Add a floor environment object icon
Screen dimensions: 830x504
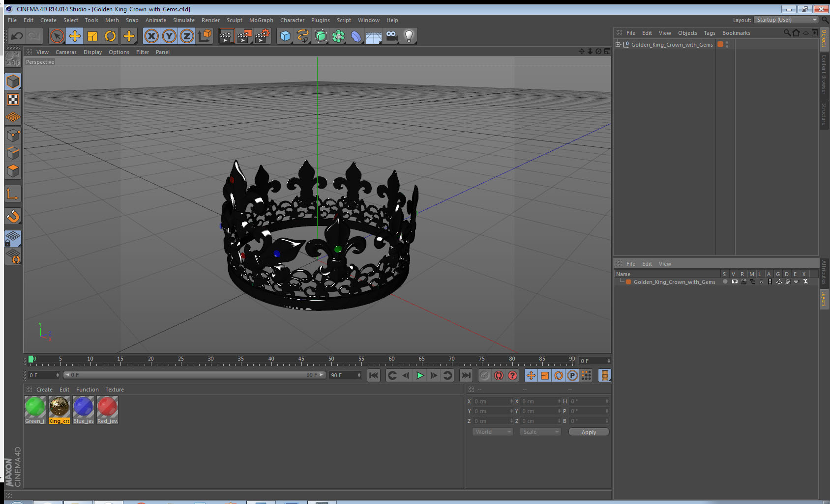point(374,36)
